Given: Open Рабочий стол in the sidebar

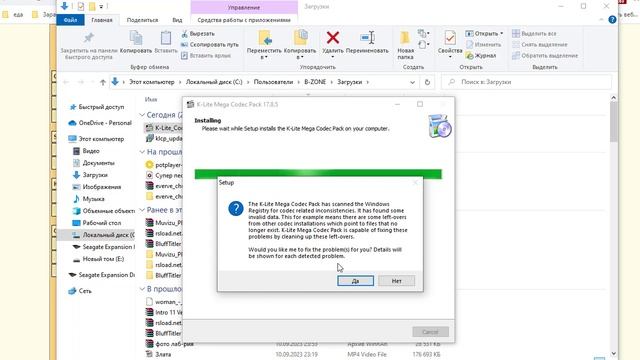Looking at the screenshot, I should (97, 223).
